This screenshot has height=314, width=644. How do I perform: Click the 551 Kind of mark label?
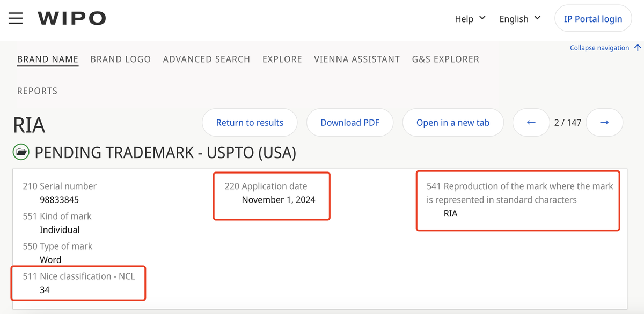(57, 216)
